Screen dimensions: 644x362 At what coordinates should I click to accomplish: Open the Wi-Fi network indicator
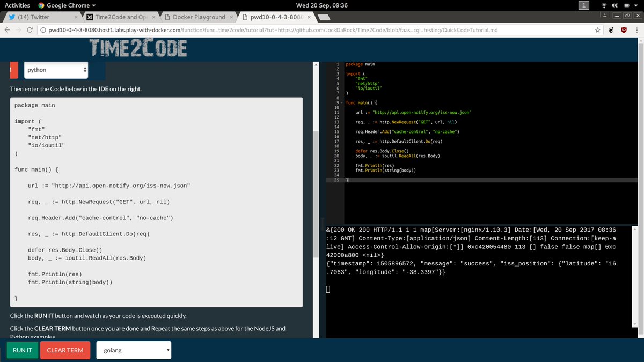(x=605, y=5)
